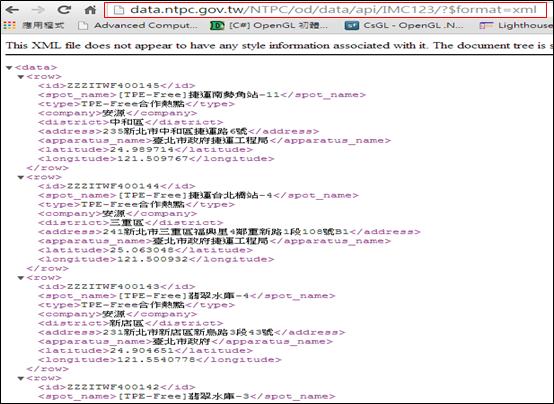
Task: Collapse the row containing id ZZZITWF400144
Action: click(x=21, y=177)
